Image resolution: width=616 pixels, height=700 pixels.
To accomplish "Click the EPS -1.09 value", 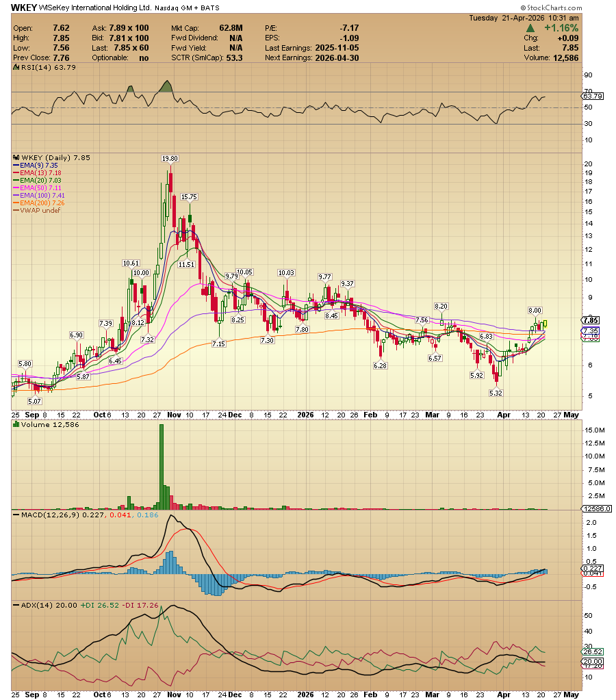I will click(349, 38).
